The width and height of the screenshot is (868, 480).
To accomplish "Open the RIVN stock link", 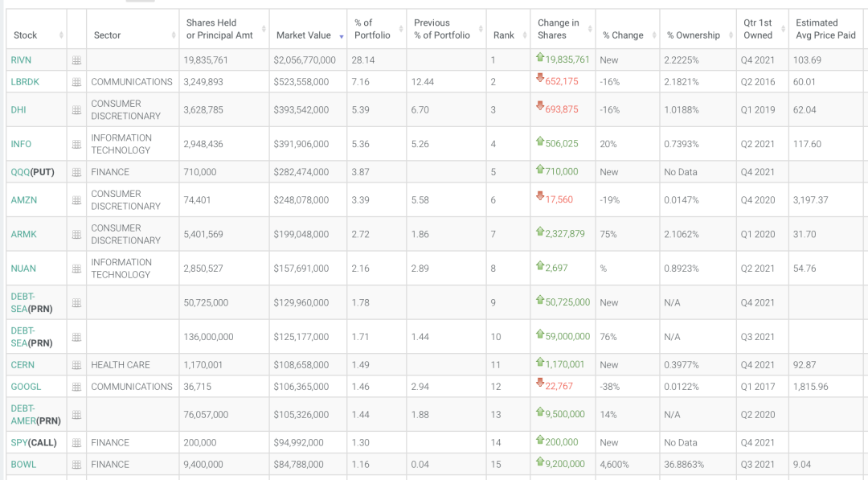I will tap(21, 60).
